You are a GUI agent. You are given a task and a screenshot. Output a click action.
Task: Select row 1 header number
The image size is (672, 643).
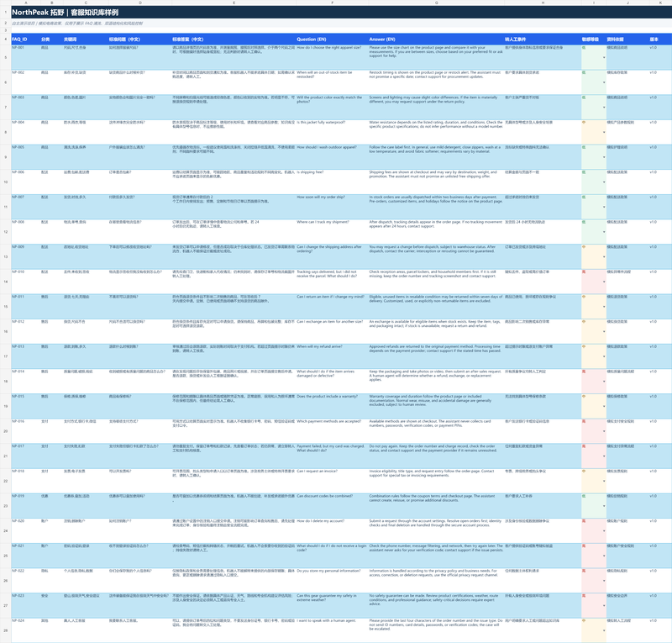(x=6, y=12)
